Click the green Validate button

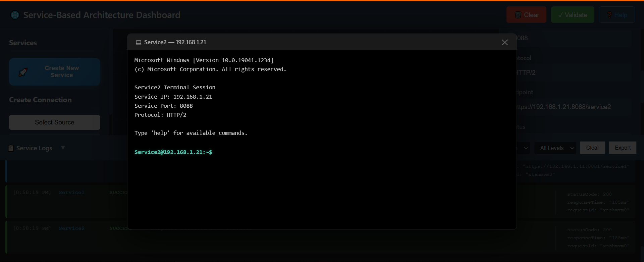[x=573, y=15]
